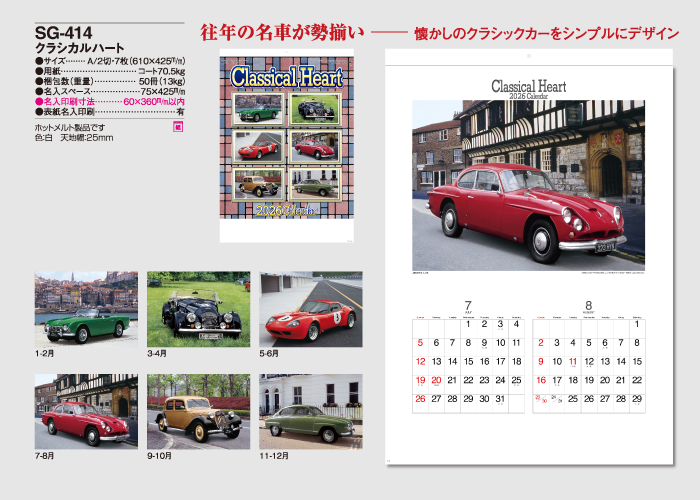
Task: Click the July month number 7 heading
Action: 467,304
